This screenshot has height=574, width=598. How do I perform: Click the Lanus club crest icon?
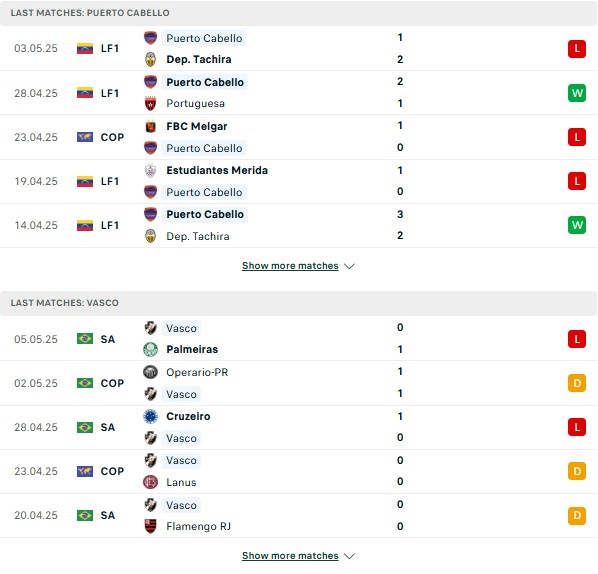[x=150, y=482]
